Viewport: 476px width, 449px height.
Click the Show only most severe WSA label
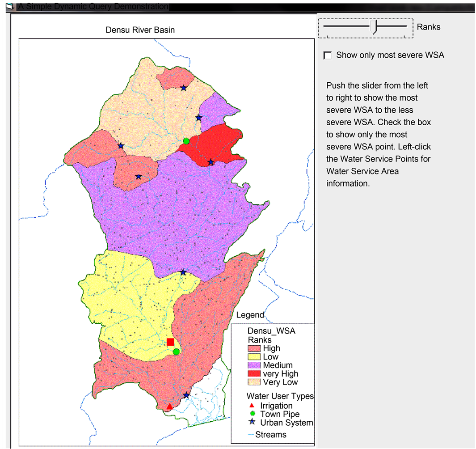tap(390, 55)
